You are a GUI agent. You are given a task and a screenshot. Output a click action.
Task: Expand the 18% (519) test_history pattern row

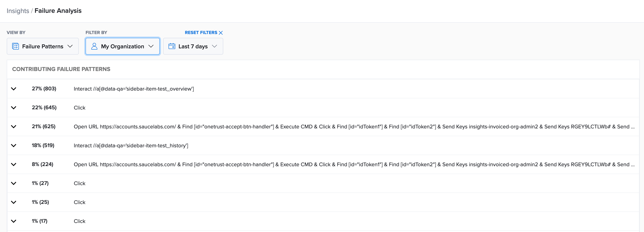14,146
